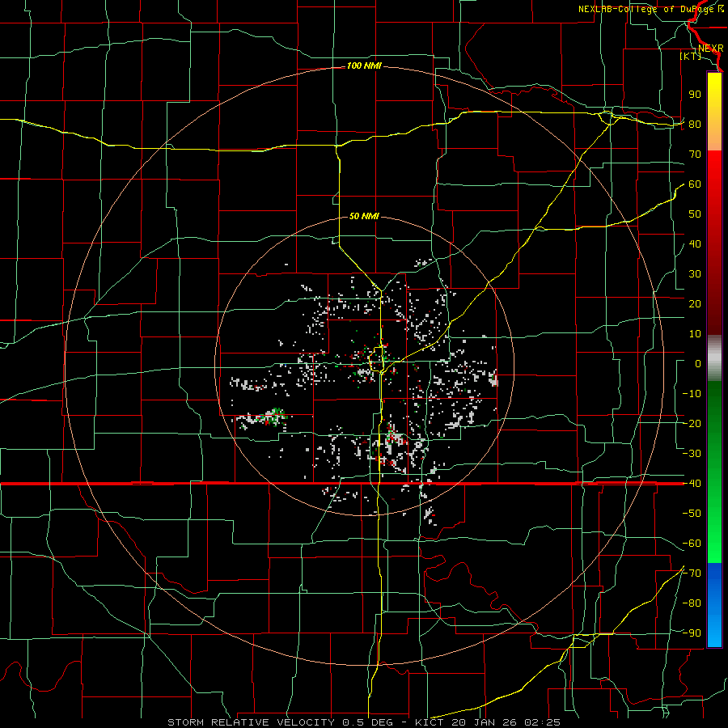Click the -20 value on velocity scale
Viewport: 728px width, 728px height.
692,424
